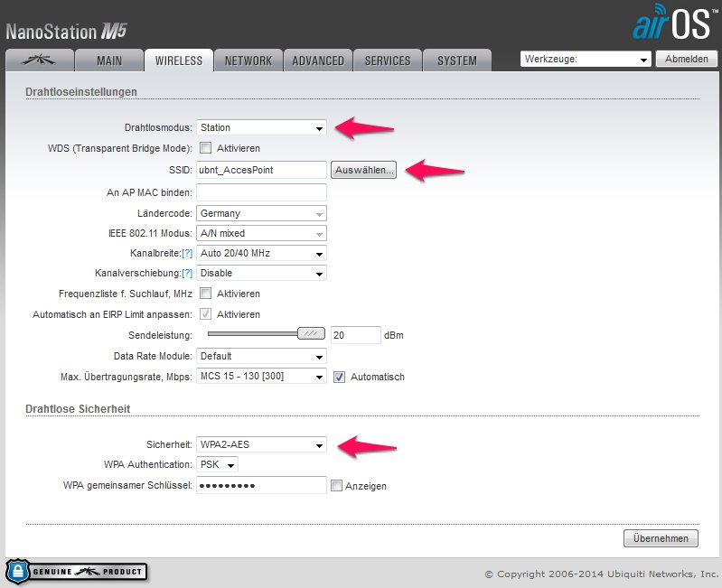The height and width of the screenshot is (588, 722).
Task: Click the Übernehmen apply button
Action: point(661,538)
